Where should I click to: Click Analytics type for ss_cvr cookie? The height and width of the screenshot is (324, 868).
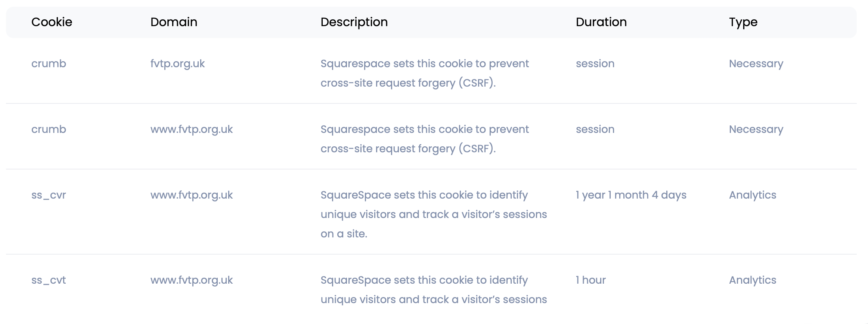tap(752, 195)
